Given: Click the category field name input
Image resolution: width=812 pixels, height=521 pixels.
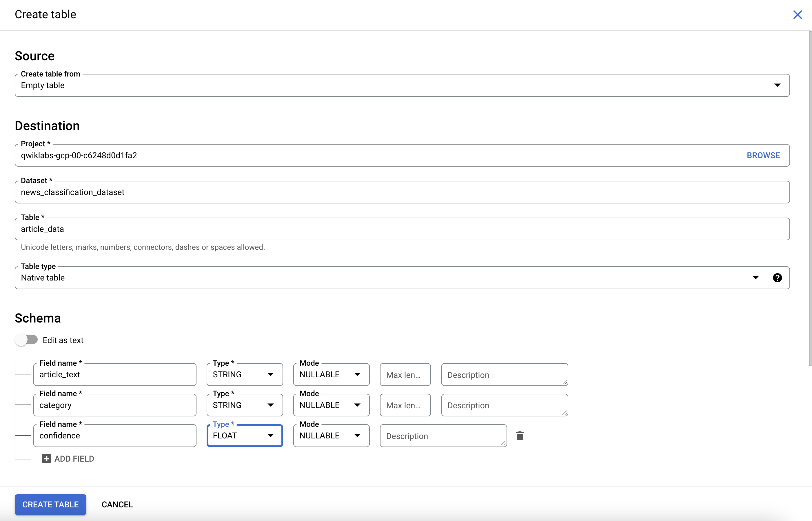Looking at the screenshot, I should [115, 405].
